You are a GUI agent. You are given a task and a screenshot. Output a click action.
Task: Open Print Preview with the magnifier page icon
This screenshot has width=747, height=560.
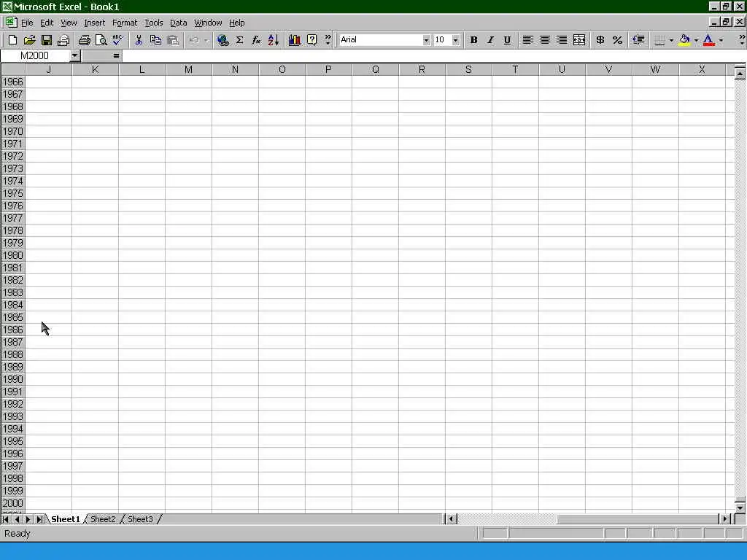pos(101,40)
